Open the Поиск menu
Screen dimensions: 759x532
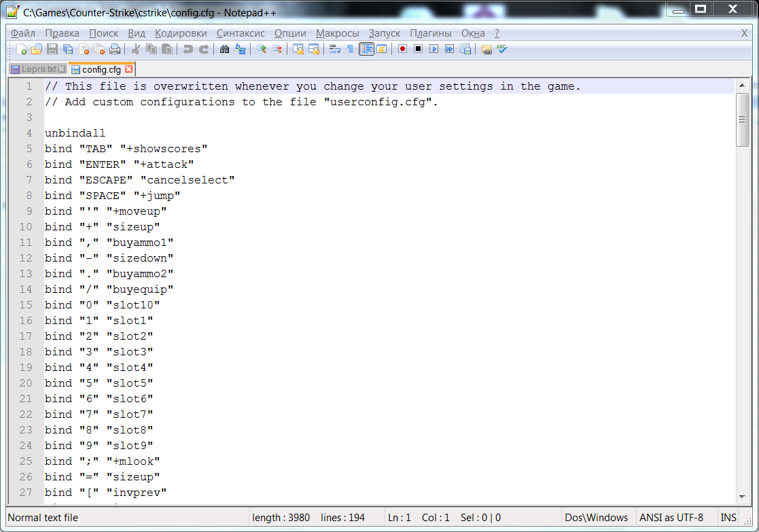[x=103, y=33]
